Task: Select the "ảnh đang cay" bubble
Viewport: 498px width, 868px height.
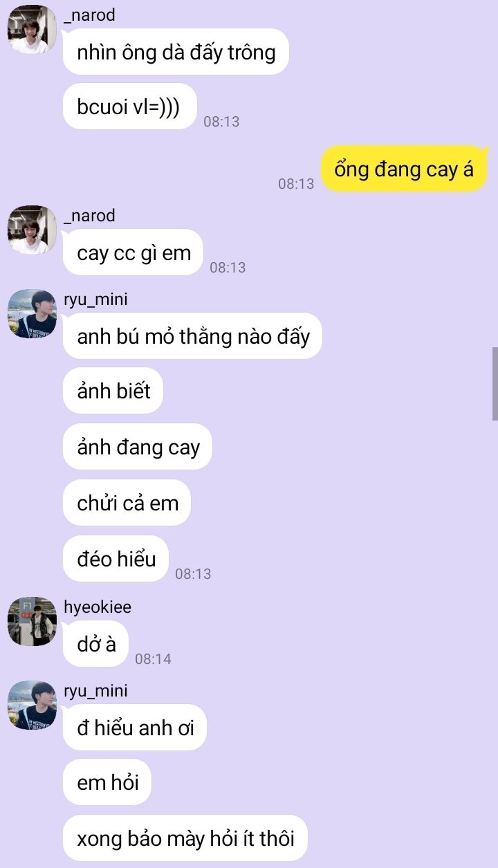Action: click(x=138, y=447)
